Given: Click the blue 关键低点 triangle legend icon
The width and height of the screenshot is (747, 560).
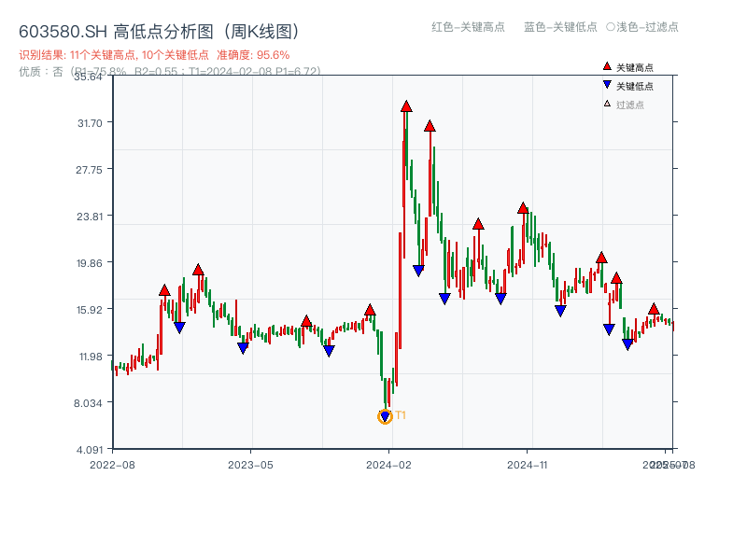Looking at the screenshot, I should [x=605, y=82].
